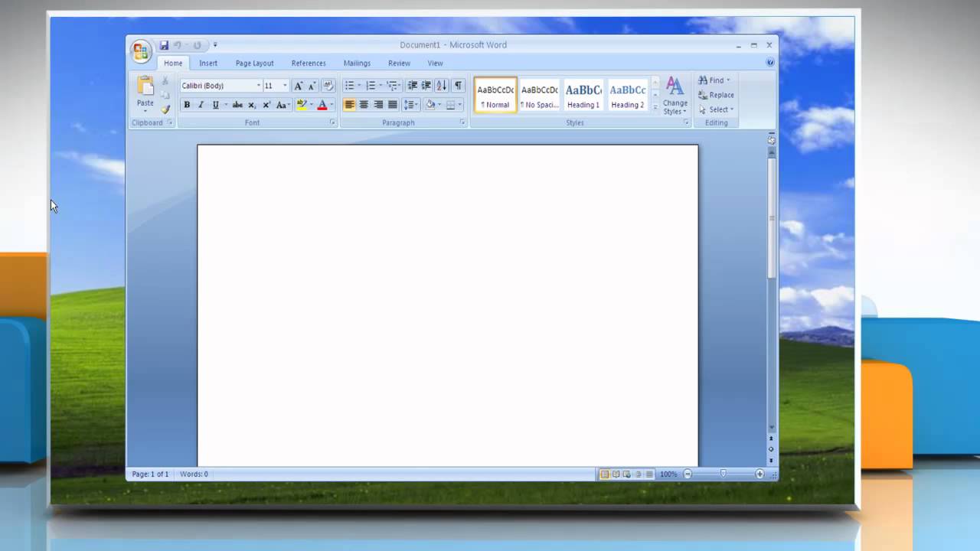980x551 pixels.
Task: Click the Numbering list icon
Action: 371,86
